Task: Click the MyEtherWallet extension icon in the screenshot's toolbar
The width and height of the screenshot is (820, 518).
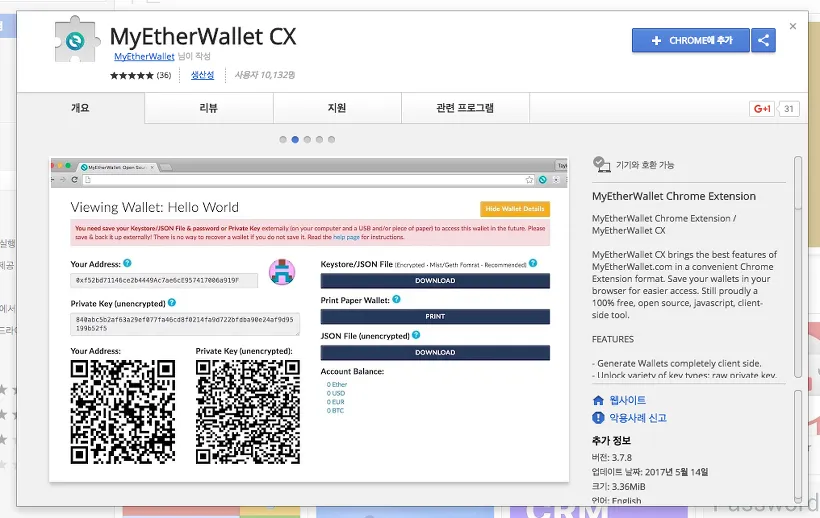Action: (x=543, y=180)
